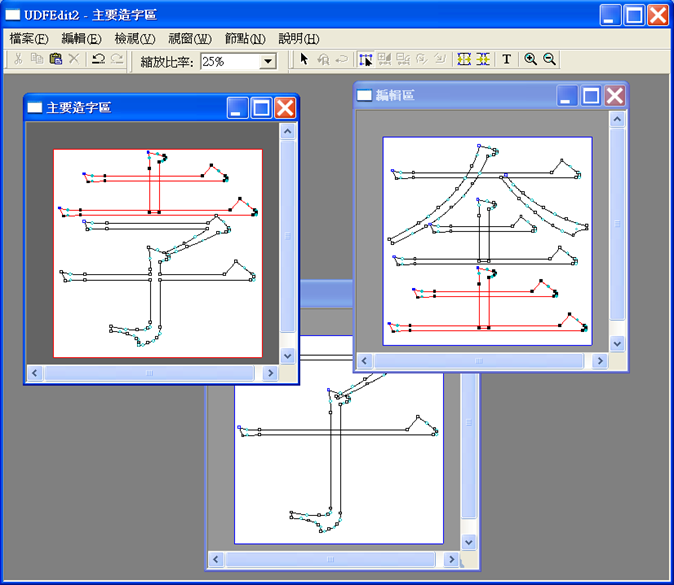
Task: Click the grayed curve convert icon
Action: click(422, 59)
